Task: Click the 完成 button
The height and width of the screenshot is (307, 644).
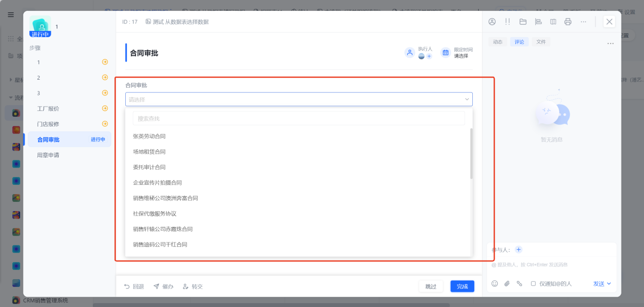Action: (462, 286)
